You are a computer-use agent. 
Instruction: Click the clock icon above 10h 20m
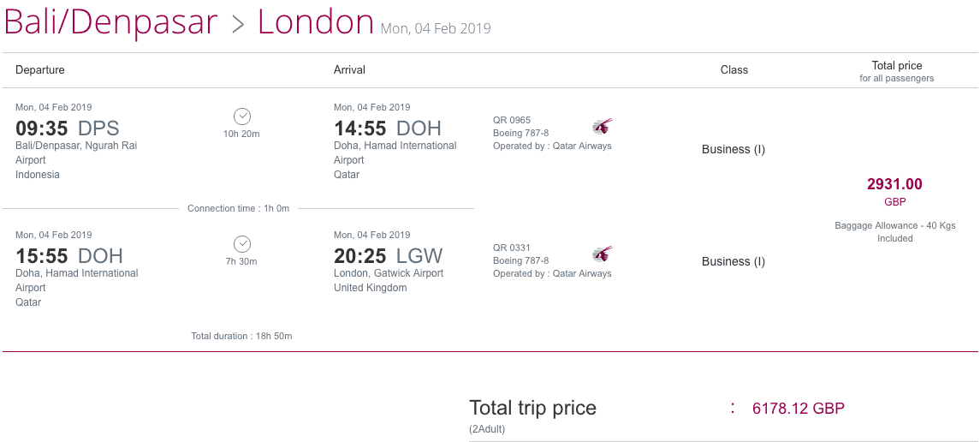[x=242, y=116]
